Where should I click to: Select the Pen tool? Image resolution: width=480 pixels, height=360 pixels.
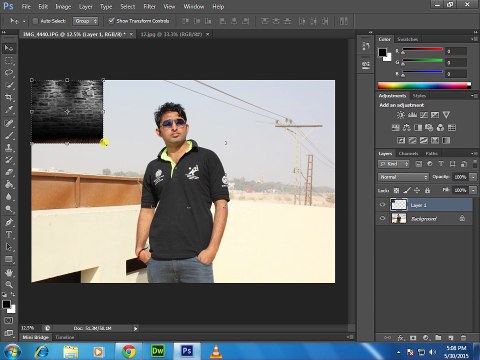[x=9, y=222]
